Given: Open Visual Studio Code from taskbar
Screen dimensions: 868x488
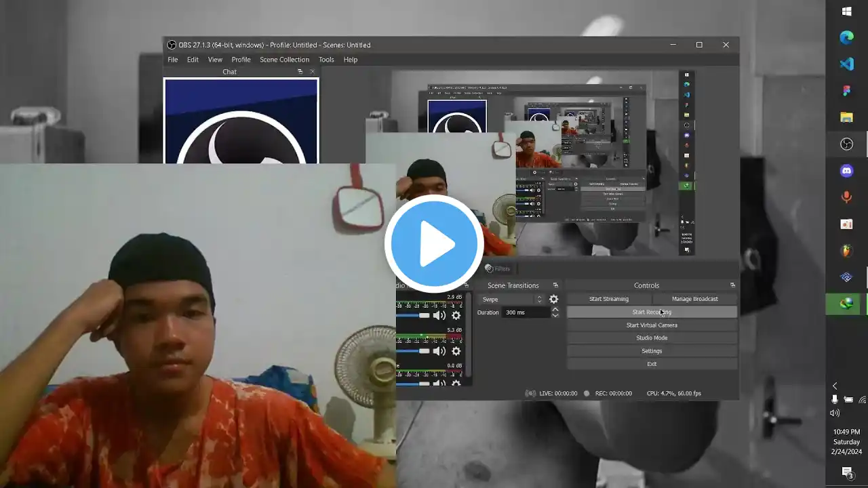Looking at the screenshot, I should point(846,64).
